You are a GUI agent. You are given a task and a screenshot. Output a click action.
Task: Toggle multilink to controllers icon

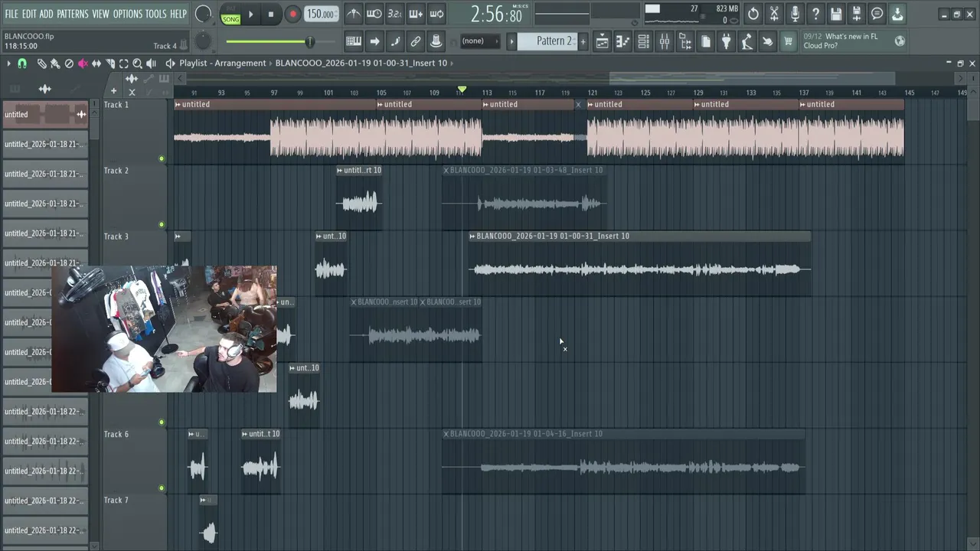[x=436, y=41]
